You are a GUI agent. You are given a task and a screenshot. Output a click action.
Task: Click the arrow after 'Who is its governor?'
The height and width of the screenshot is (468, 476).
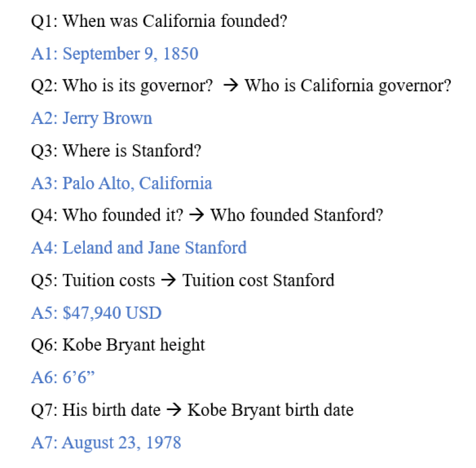click(x=229, y=86)
